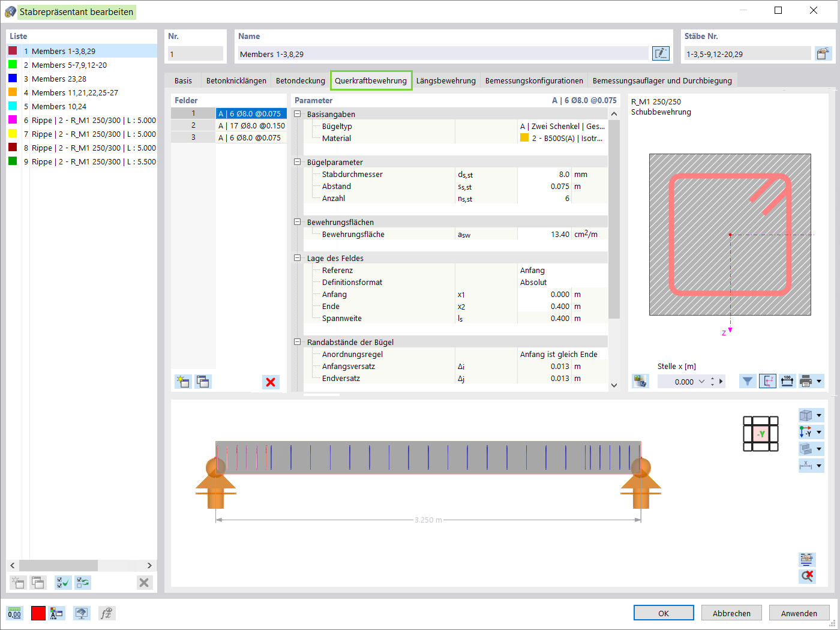Open the section render settings icon left of Stelle x
The height and width of the screenshot is (630, 840).
pos(640,381)
